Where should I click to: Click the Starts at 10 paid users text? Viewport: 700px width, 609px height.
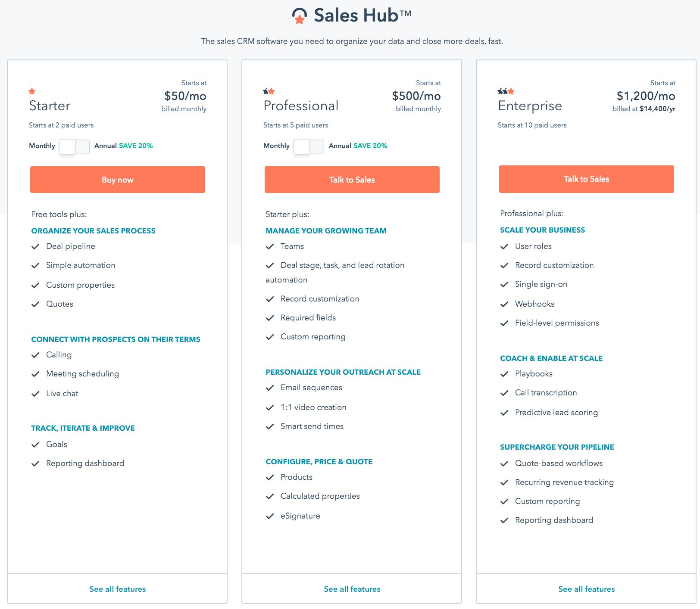(532, 125)
